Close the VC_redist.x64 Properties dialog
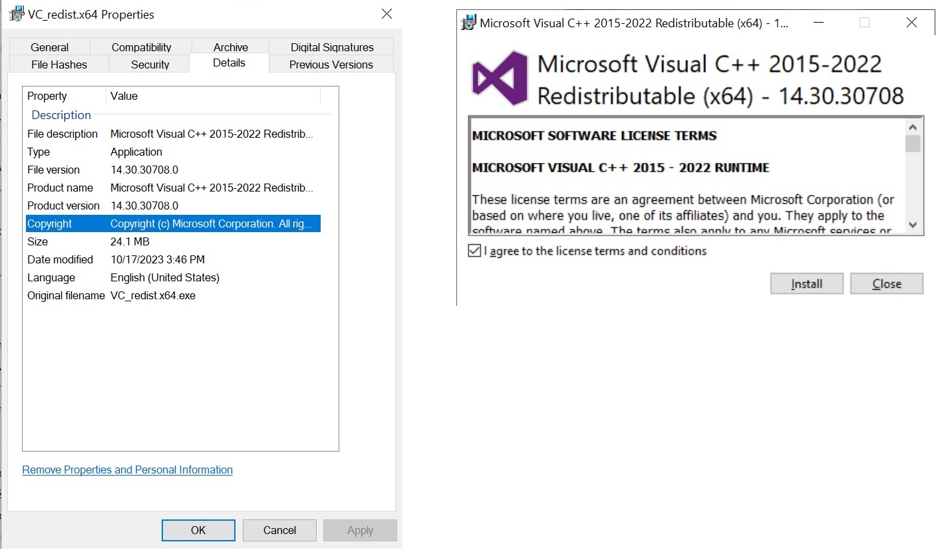 point(387,14)
